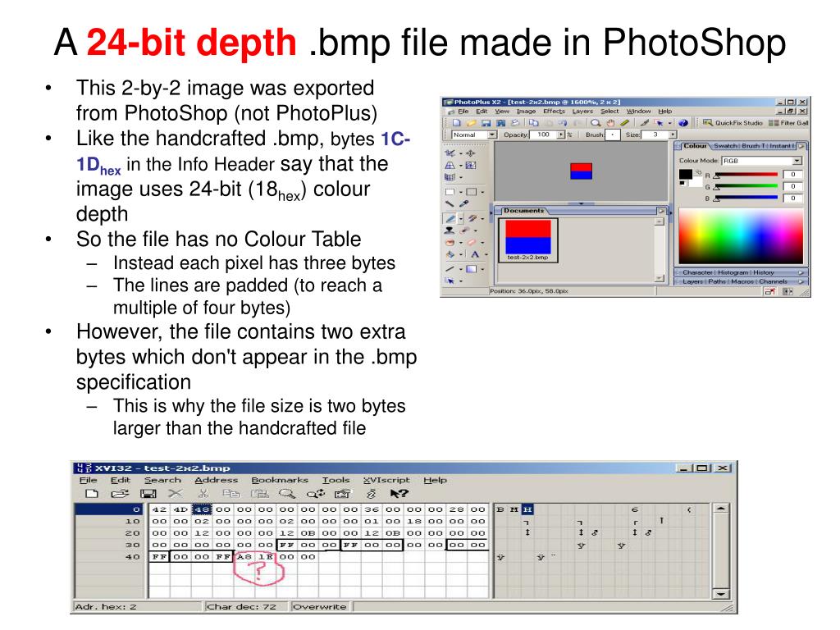Adjust the green G colour slider
Screen dimensions: 840x630
746,186
